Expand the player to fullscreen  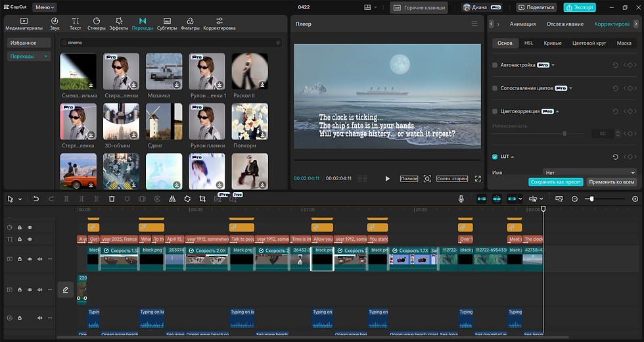click(478, 178)
